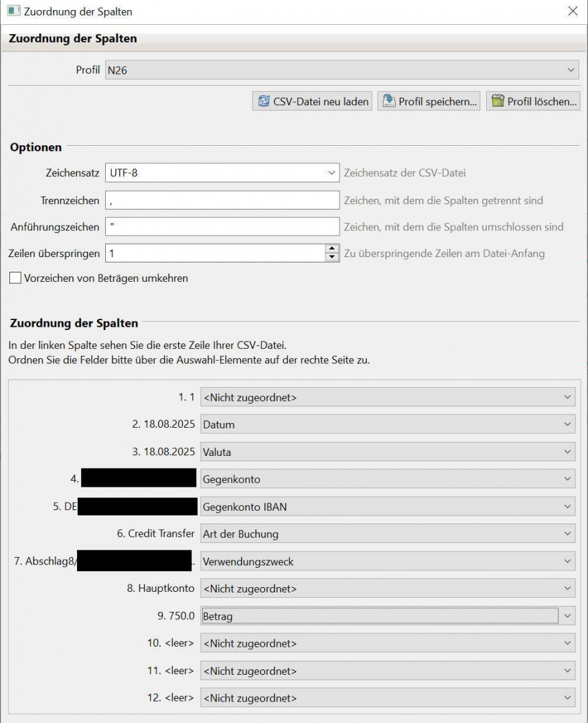Click the Profil löschen trash icon
The width and height of the screenshot is (588, 723).
click(498, 102)
